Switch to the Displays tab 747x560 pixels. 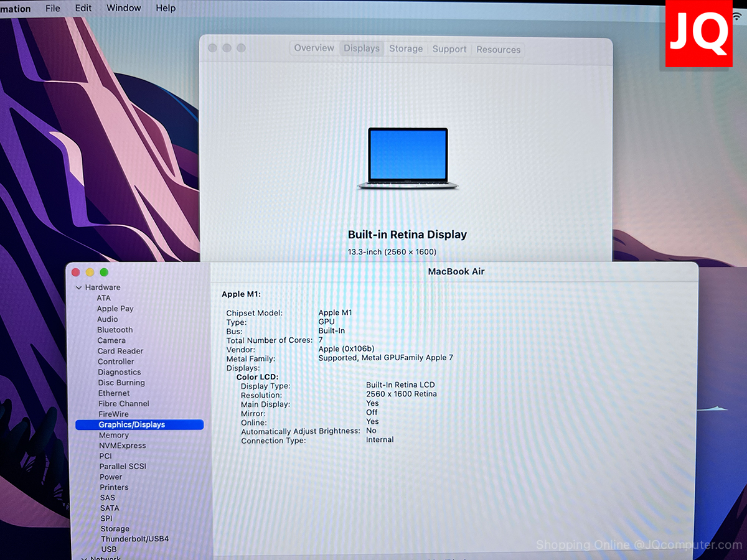(x=362, y=49)
